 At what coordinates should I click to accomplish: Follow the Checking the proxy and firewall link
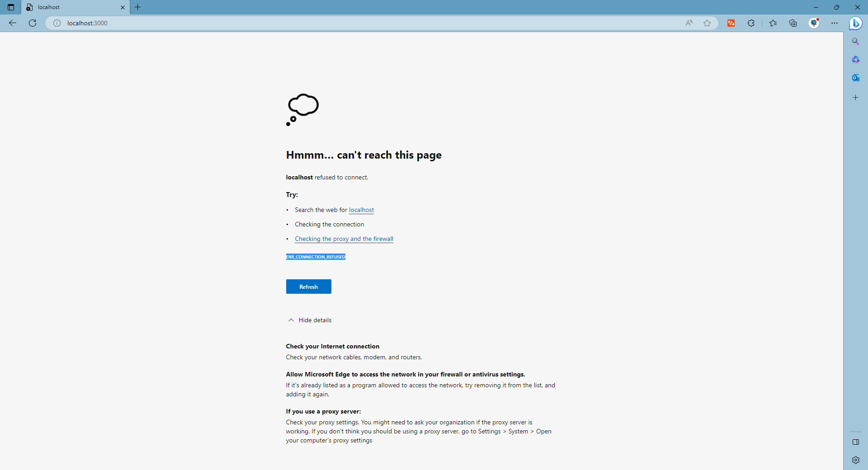click(x=344, y=239)
